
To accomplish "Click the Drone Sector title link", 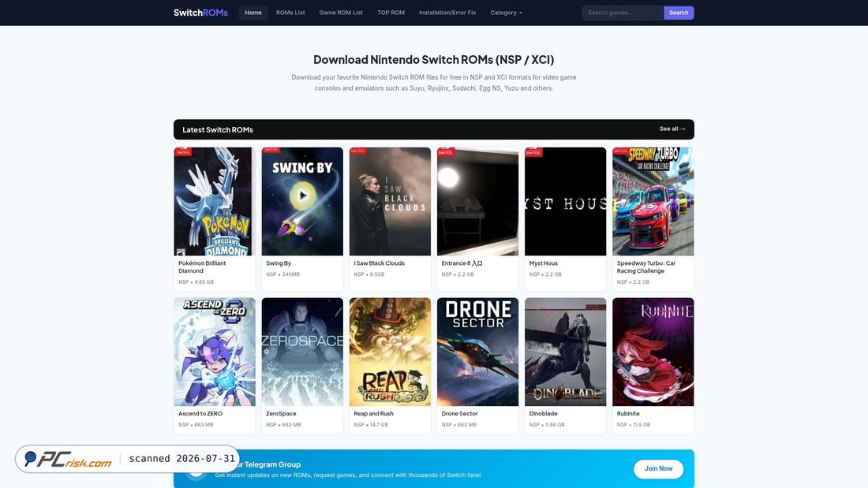I will click(459, 414).
